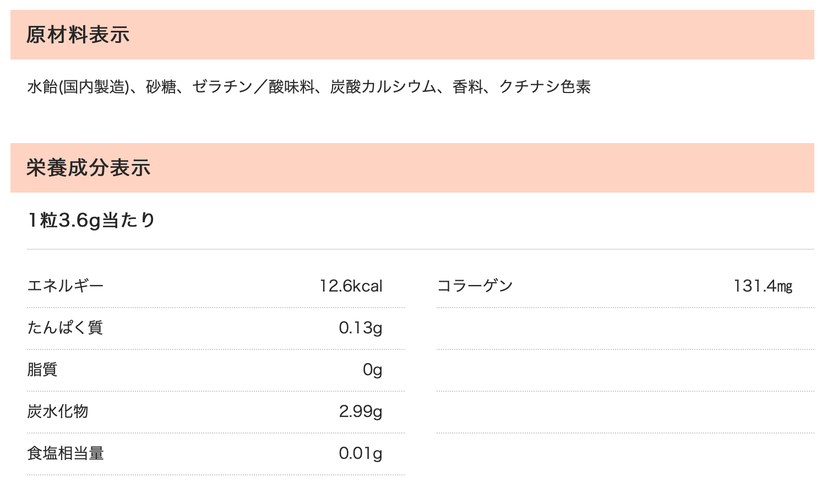Viewport: 827px width, 504px height.
Task: Click the 12.6kcal energy value
Action: coord(351,286)
